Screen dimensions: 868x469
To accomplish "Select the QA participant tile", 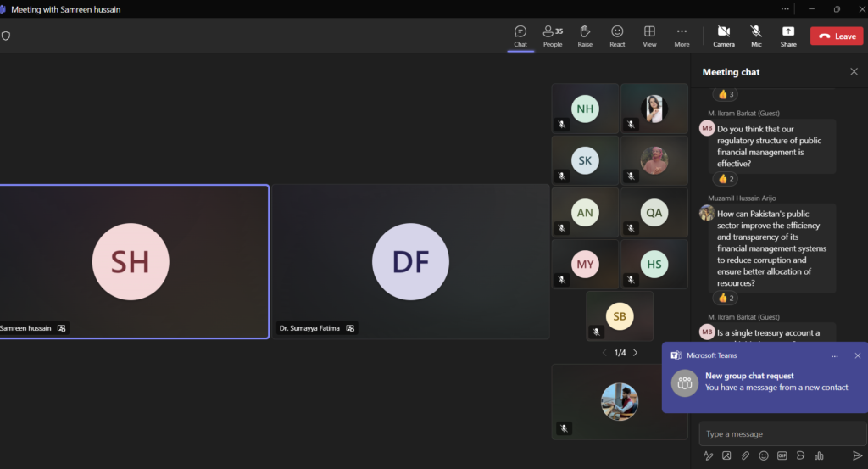I will [654, 213].
